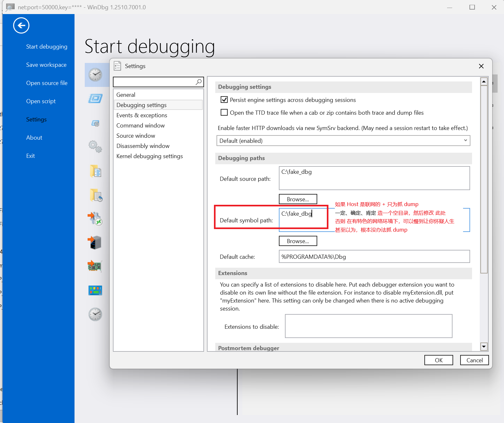The height and width of the screenshot is (423, 504).
Task: Select the Attach to kernel network card icon
Action: coord(95,266)
